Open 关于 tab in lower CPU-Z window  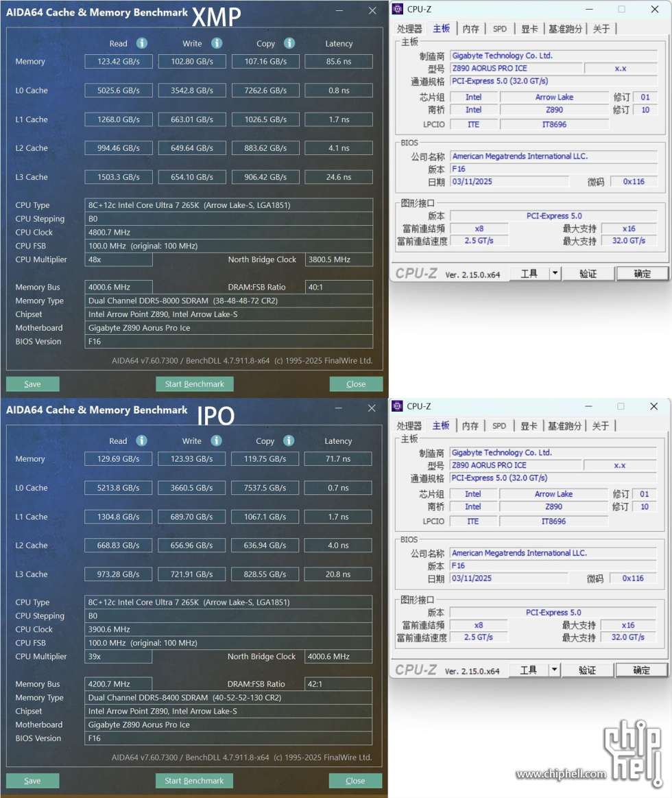[x=601, y=426]
